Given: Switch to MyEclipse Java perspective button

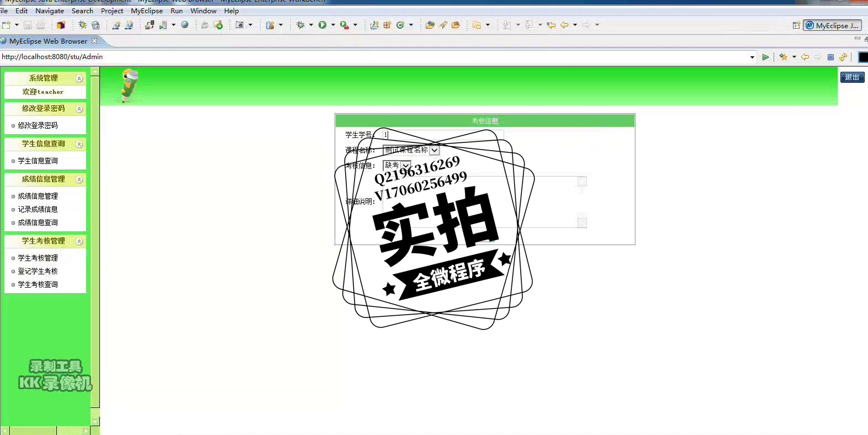Looking at the screenshot, I should pyautogui.click(x=832, y=25).
